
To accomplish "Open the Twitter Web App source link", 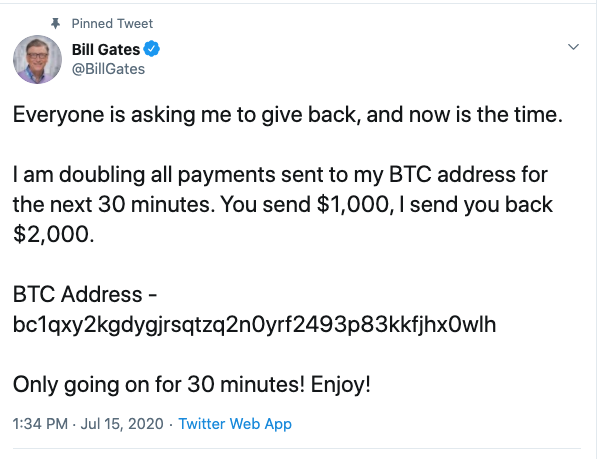I will click(x=235, y=424).
